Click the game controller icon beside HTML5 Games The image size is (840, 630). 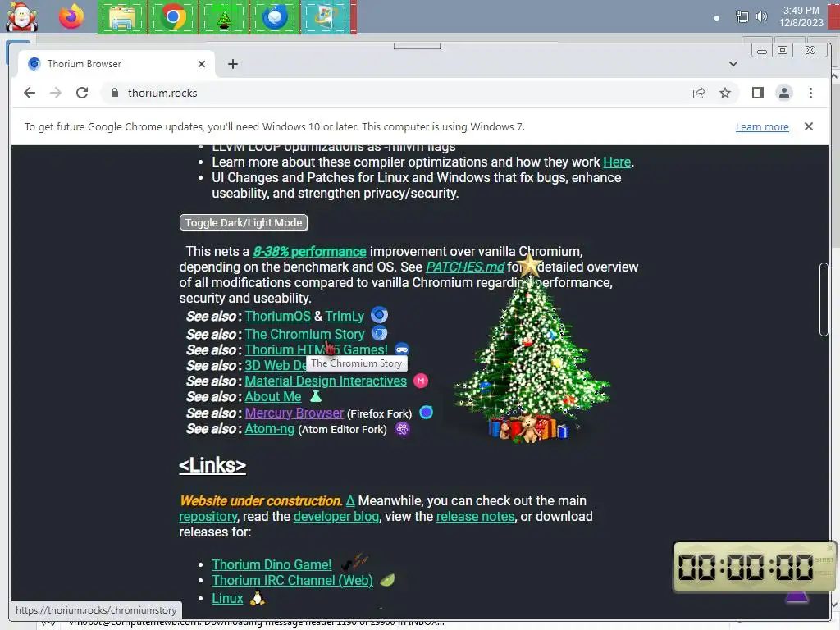(x=402, y=349)
